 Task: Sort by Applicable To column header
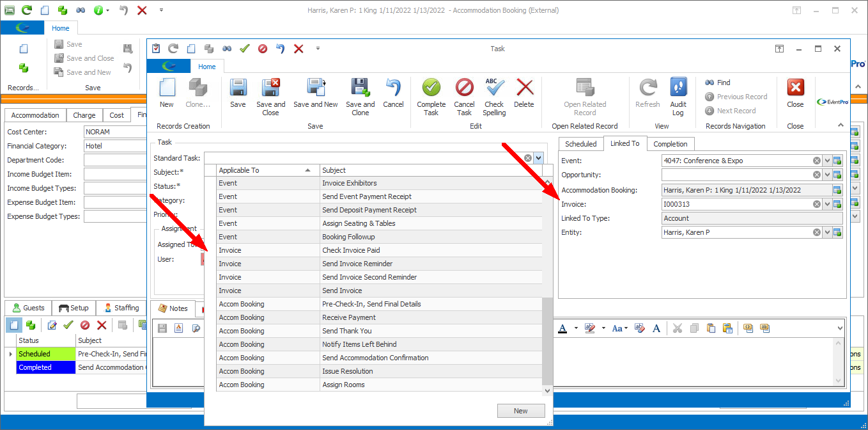pos(268,170)
